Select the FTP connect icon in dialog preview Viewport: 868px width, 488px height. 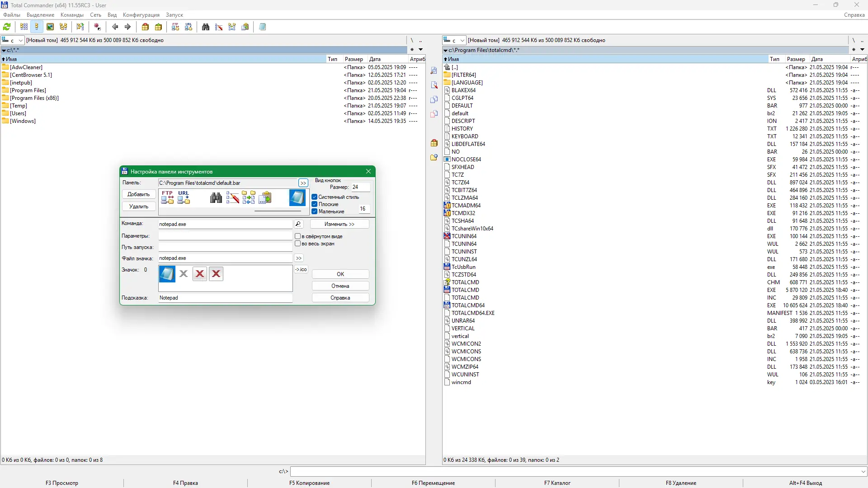coord(167,197)
